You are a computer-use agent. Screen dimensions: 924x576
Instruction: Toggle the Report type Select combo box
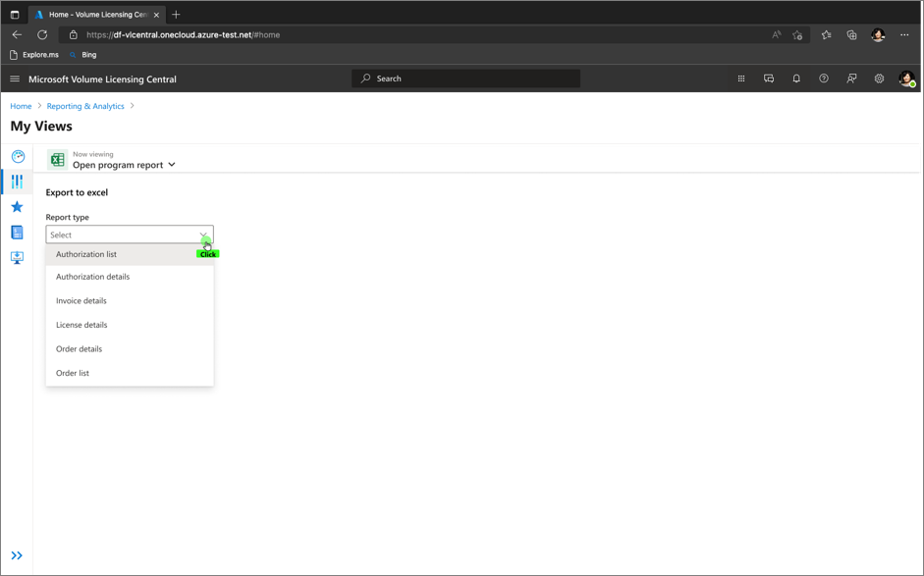[130, 235]
